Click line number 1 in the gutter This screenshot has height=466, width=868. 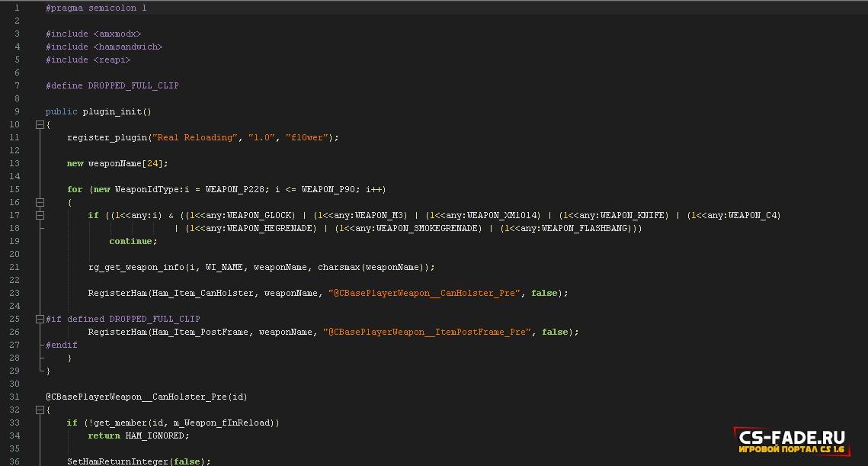click(16, 8)
